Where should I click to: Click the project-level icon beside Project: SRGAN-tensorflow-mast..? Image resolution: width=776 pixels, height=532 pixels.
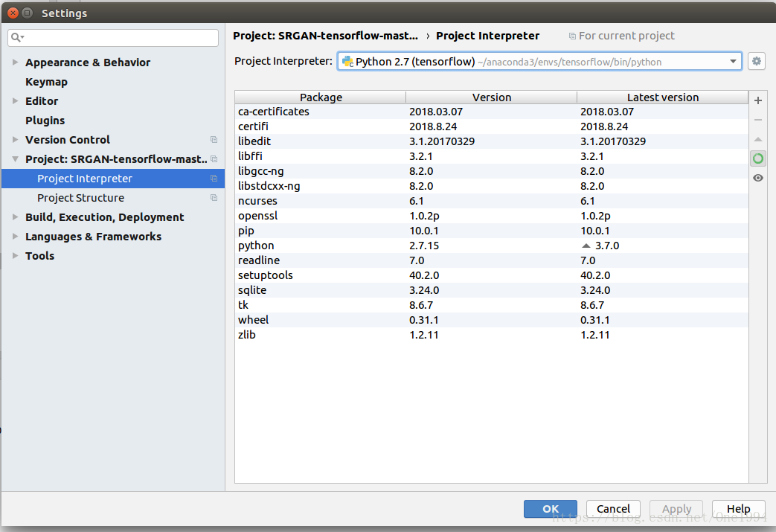click(x=214, y=159)
